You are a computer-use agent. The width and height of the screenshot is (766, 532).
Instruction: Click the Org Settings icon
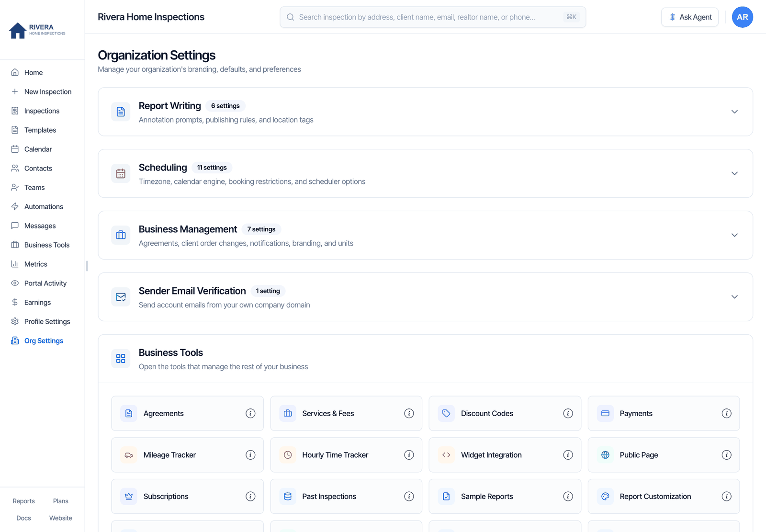pos(15,340)
